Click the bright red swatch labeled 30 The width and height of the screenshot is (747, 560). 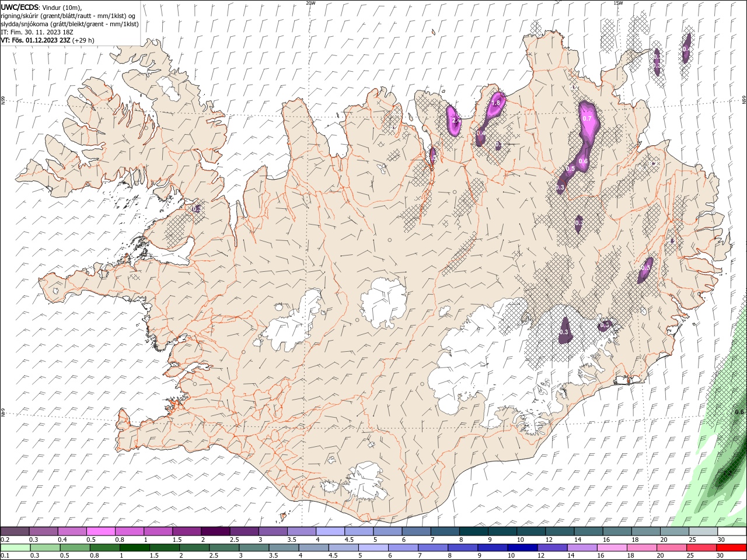pos(732,548)
